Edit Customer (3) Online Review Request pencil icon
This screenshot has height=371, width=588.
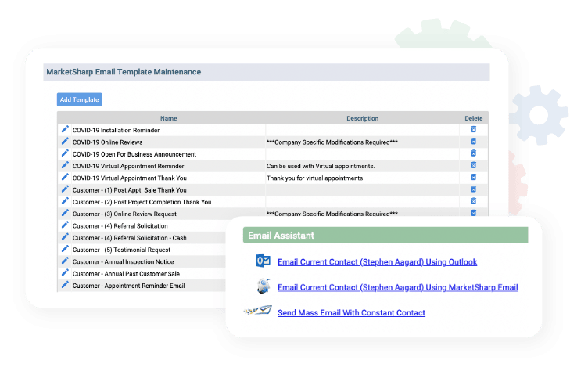tap(65, 214)
